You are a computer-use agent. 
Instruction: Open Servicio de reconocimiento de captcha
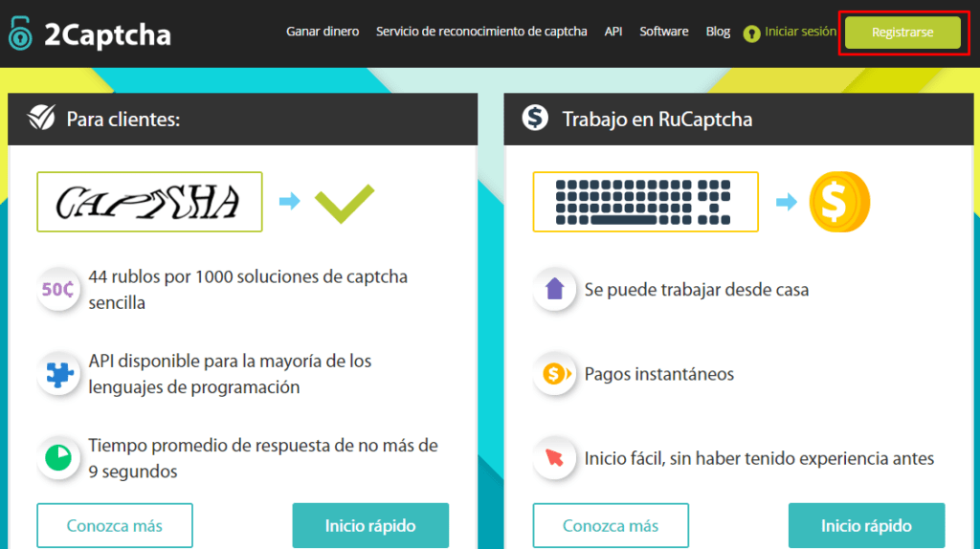pyautogui.click(x=481, y=32)
